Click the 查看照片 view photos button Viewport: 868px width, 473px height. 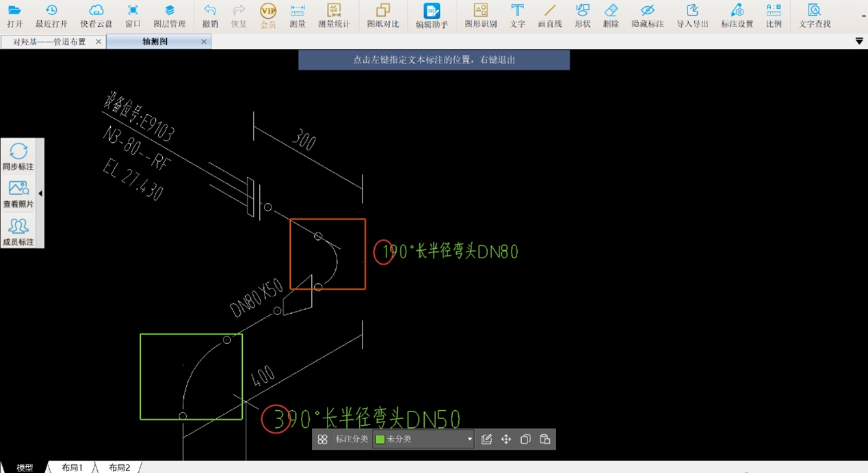[x=18, y=194]
